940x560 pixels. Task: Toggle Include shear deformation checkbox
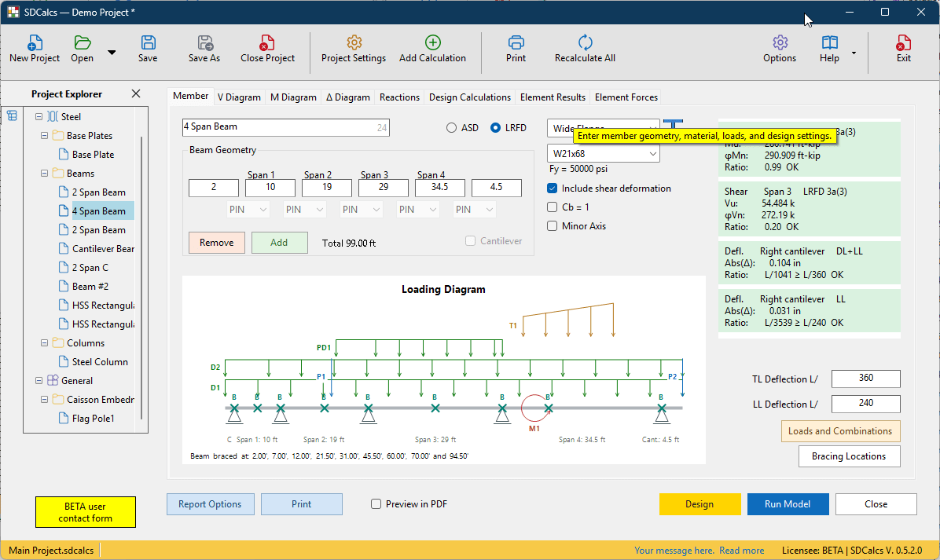coord(552,188)
